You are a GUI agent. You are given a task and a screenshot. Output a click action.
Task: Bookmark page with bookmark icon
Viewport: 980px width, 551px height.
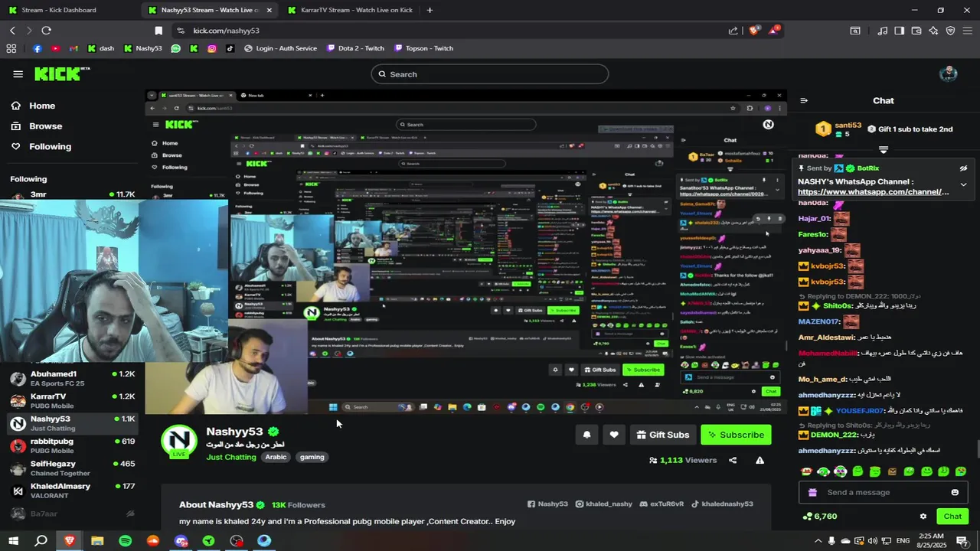pyautogui.click(x=158, y=31)
